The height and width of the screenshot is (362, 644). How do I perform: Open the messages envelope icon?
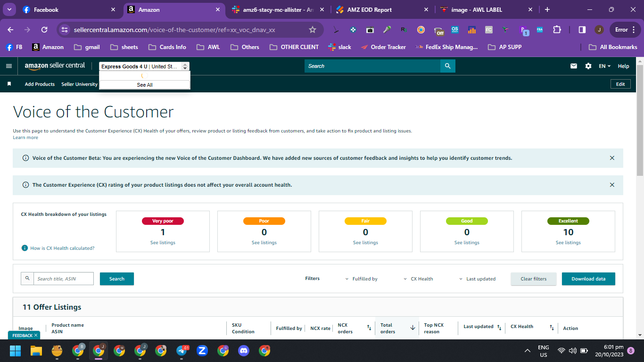(x=574, y=66)
